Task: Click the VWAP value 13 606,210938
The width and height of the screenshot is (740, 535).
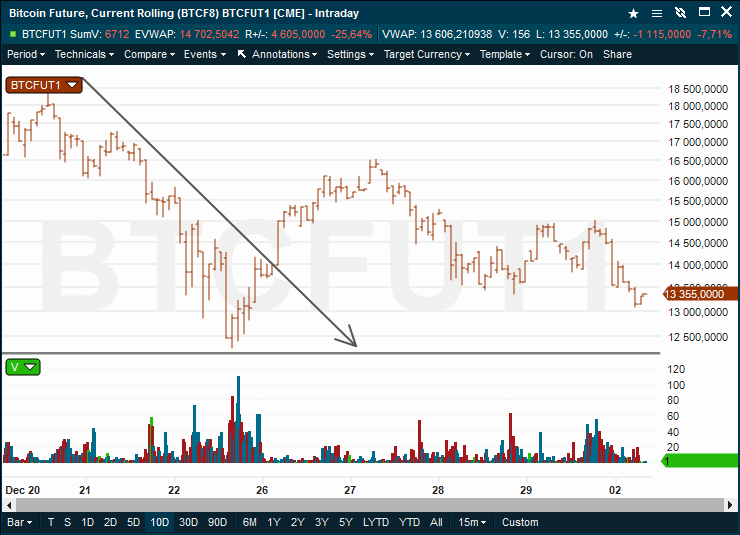Action: pyautogui.click(x=455, y=34)
